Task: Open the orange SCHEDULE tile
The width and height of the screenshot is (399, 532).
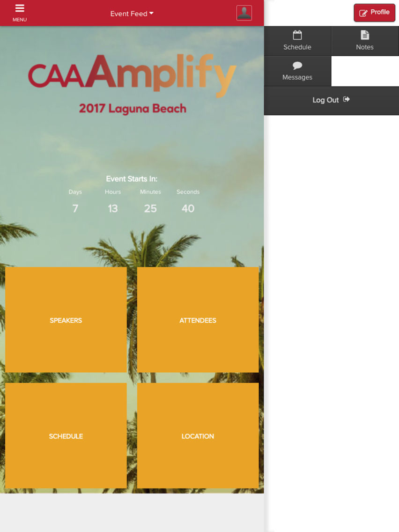Action: pos(66,436)
